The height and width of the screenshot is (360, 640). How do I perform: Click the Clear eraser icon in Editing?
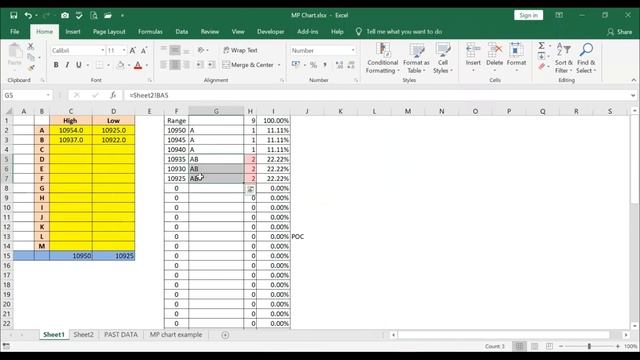(541, 67)
